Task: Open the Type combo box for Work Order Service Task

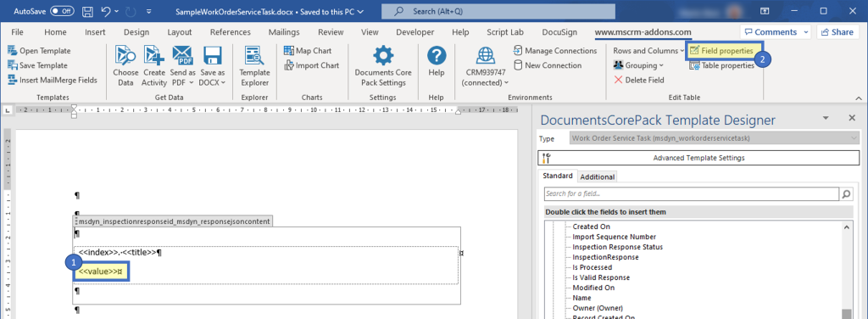Action: 714,138
